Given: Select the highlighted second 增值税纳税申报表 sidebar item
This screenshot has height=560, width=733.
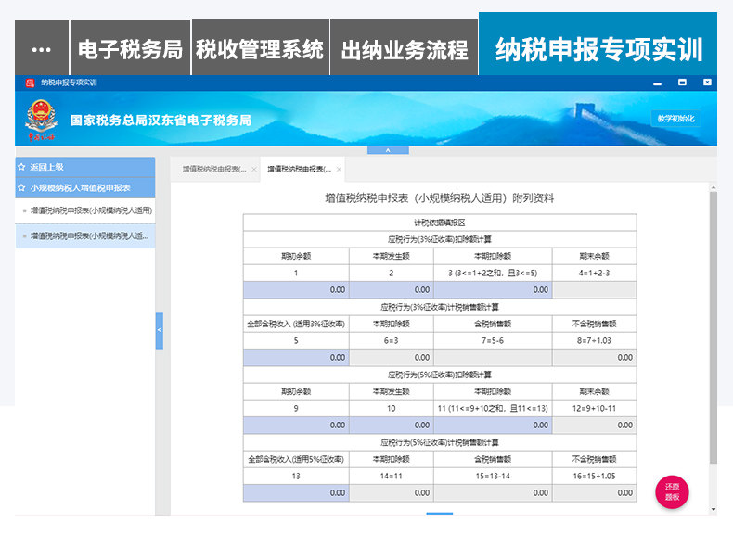Looking at the screenshot, I should [x=85, y=236].
